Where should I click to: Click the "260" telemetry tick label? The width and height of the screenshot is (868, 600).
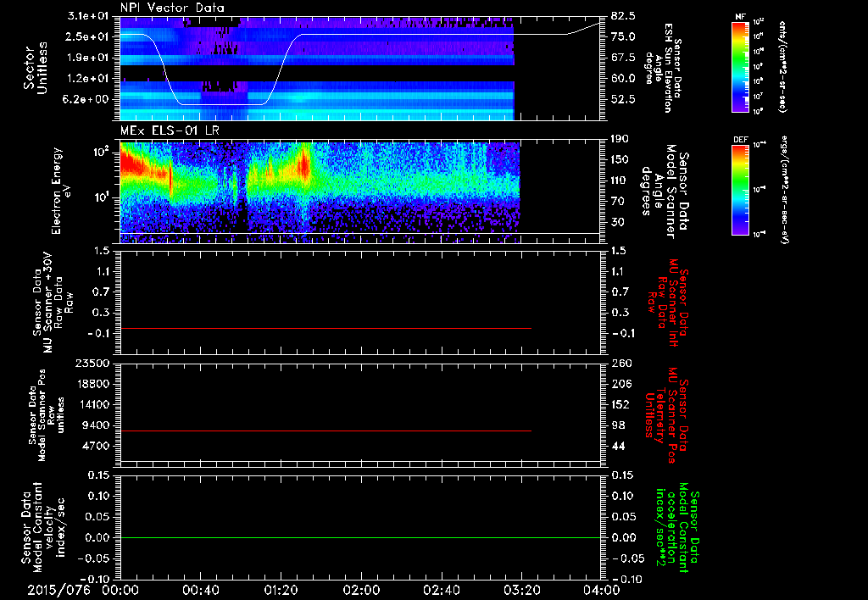tap(620, 364)
